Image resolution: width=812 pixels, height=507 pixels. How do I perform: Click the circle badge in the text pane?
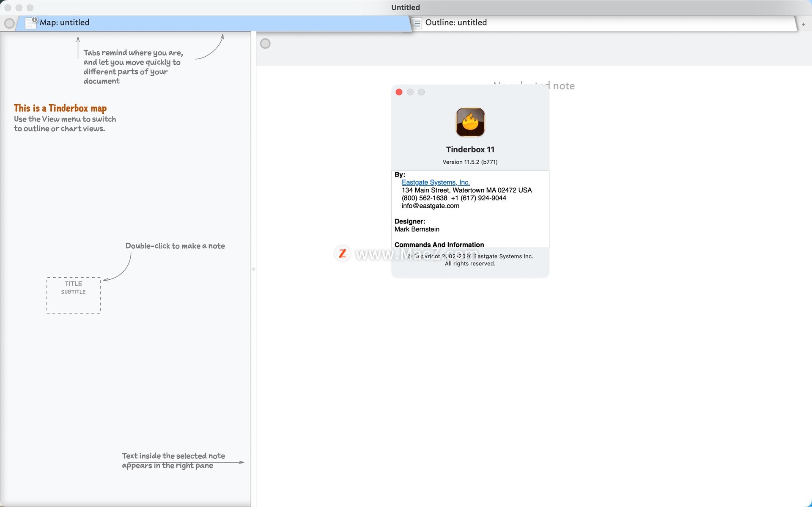coord(265,44)
